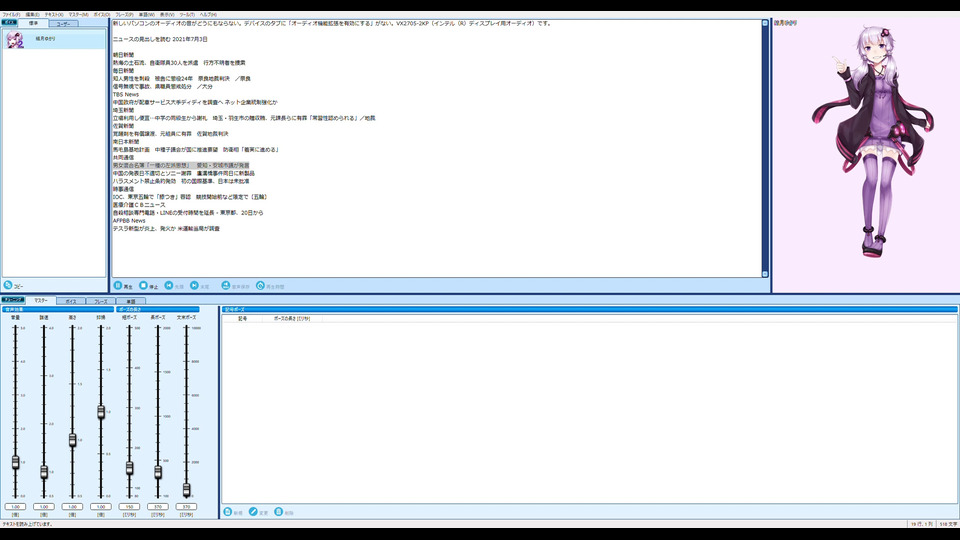Click the 'AFPBB News' heading line
Image resolution: width=960 pixels, height=540 pixels.
129,220
